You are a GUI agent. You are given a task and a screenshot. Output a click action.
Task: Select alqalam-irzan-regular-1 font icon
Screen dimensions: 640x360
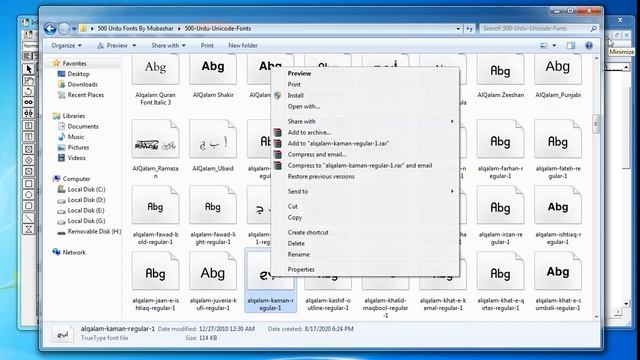(500, 205)
